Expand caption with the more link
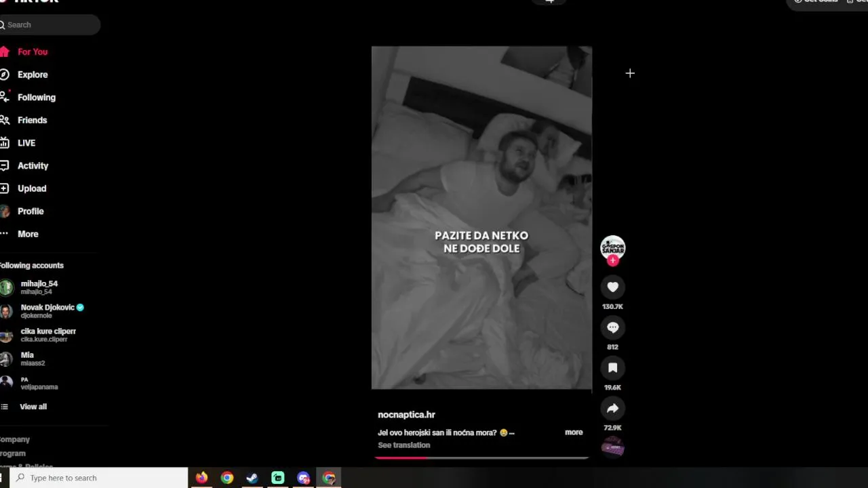The height and width of the screenshot is (488, 868). (574, 432)
